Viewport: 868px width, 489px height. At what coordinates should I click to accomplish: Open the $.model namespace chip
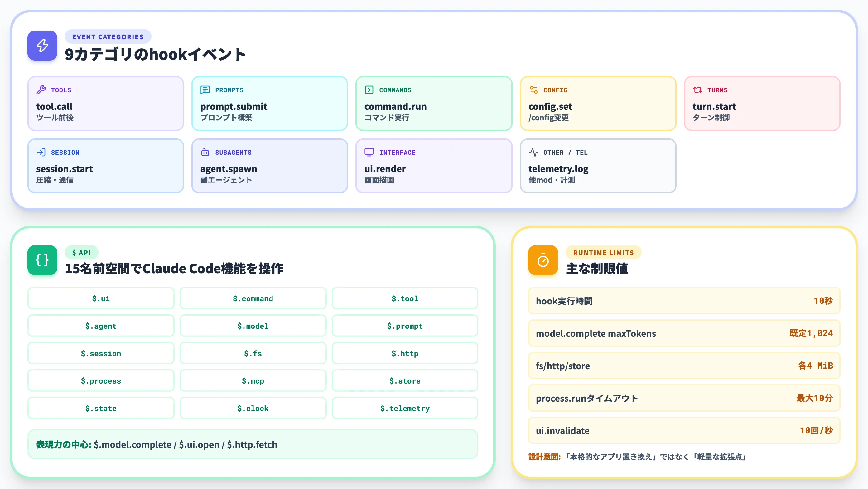(253, 326)
